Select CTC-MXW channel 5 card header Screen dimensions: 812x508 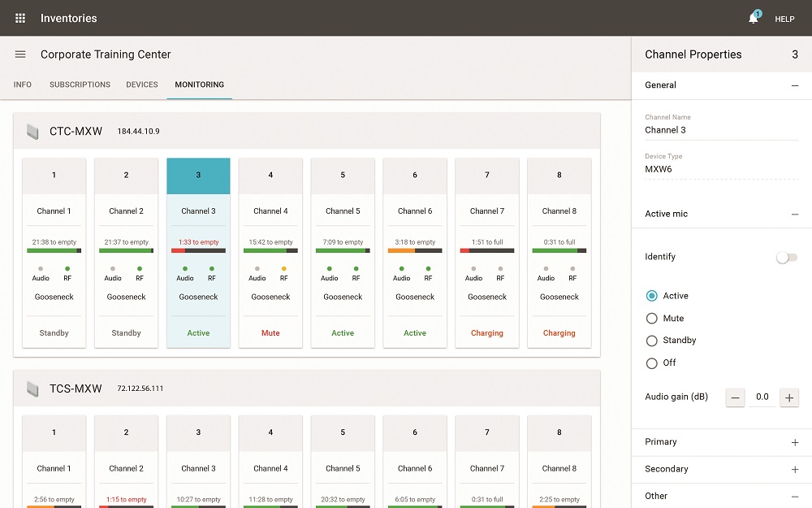click(343, 176)
